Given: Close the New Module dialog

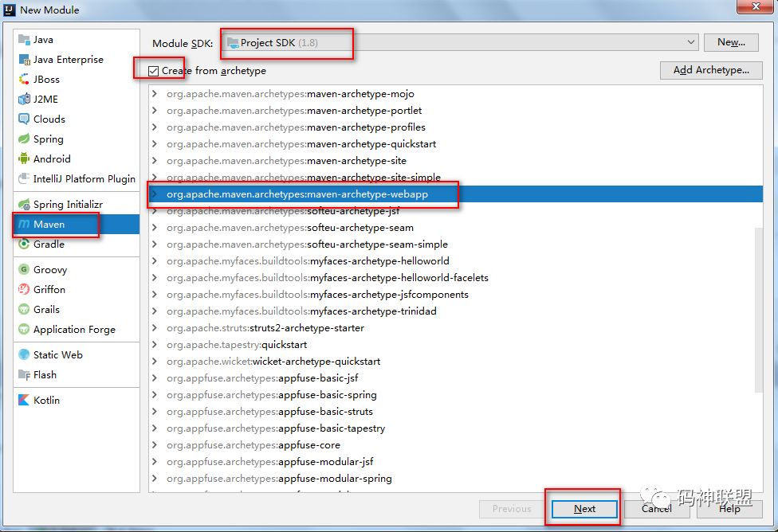Looking at the screenshot, I should click(x=755, y=6).
